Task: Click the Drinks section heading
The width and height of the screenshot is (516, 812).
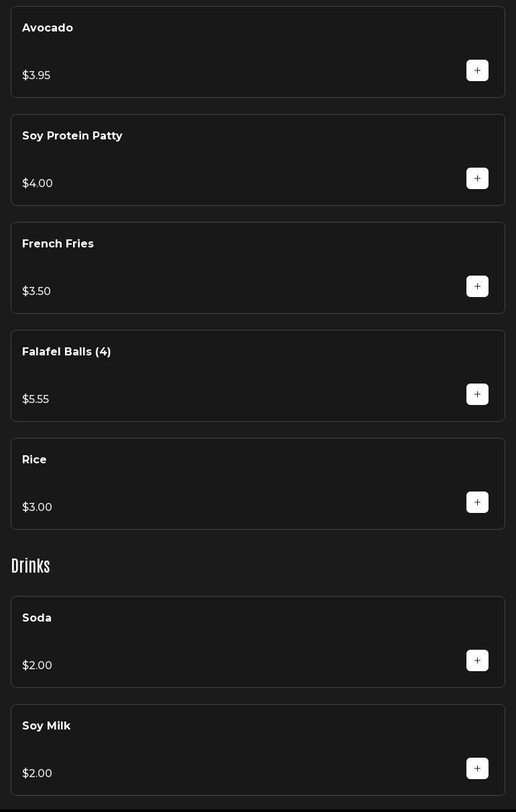Action: point(31,566)
